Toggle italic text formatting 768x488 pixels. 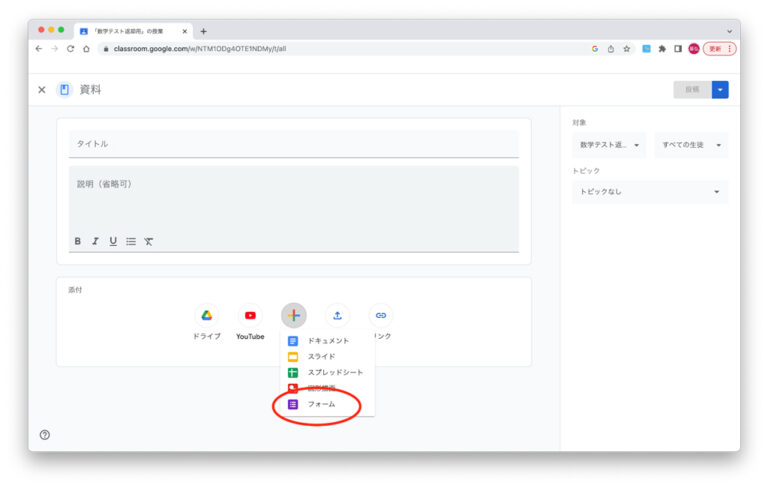[x=96, y=241]
